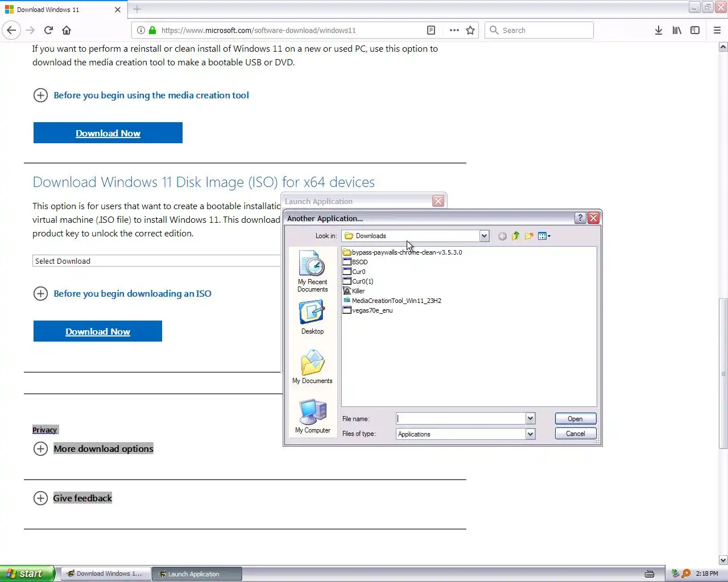Expand Before you begin downloading an ISO
This screenshot has width=728, height=582.
pos(122,294)
